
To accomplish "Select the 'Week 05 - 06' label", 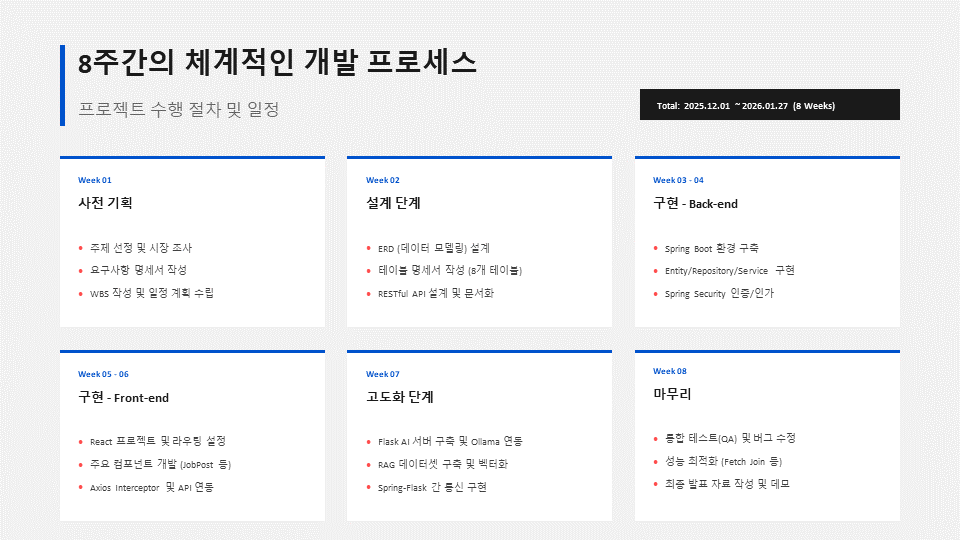I will 103,374.
